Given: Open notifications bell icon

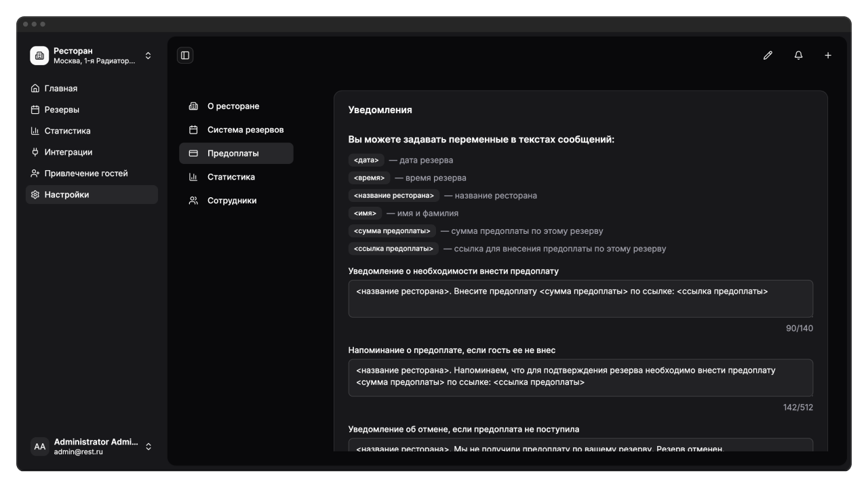Looking at the screenshot, I should coord(798,56).
